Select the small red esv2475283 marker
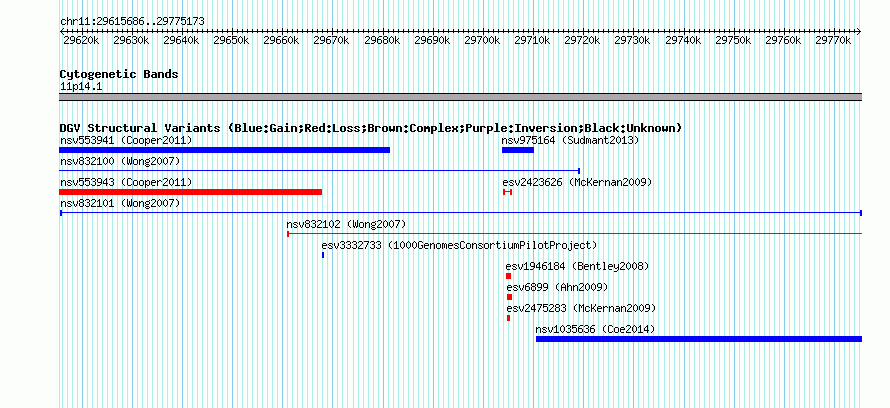Viewport: 890px width, 408px height. 508,318
